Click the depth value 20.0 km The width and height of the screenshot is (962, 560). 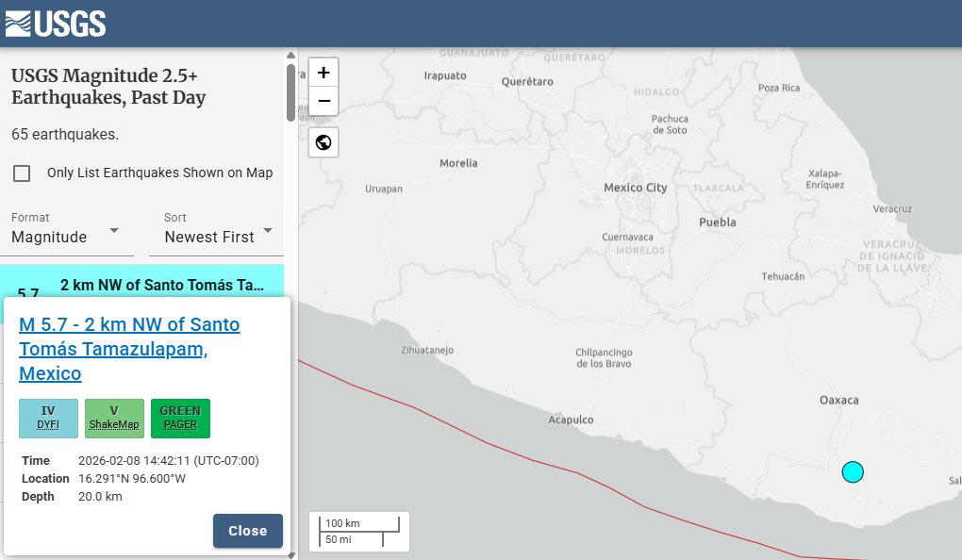100,497
